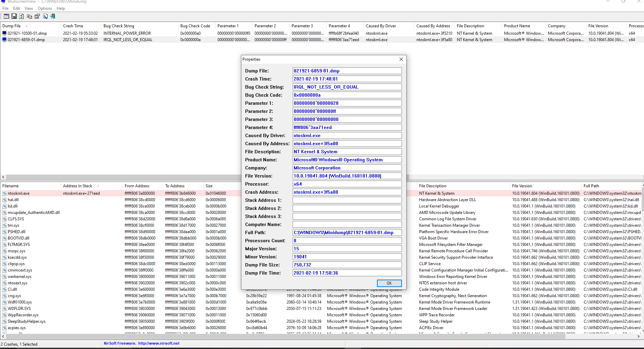Select the cmimcext.sys row

20,270
